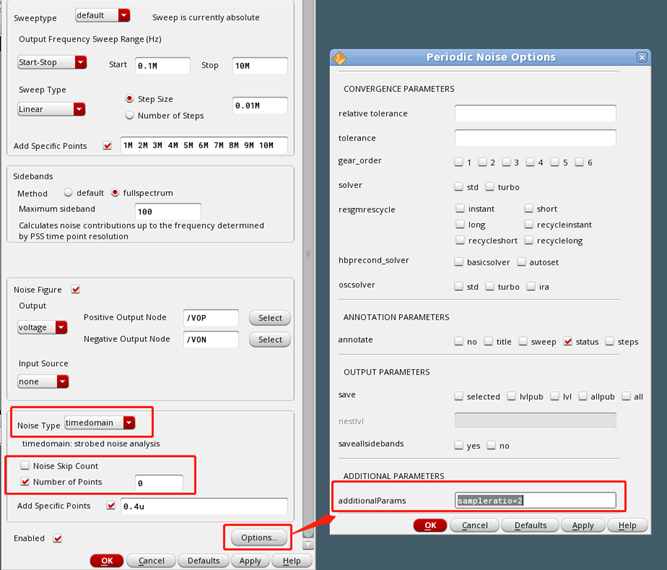Select the fullspectrum sidebands method
The image size is (667, 570).
[116, 192]
